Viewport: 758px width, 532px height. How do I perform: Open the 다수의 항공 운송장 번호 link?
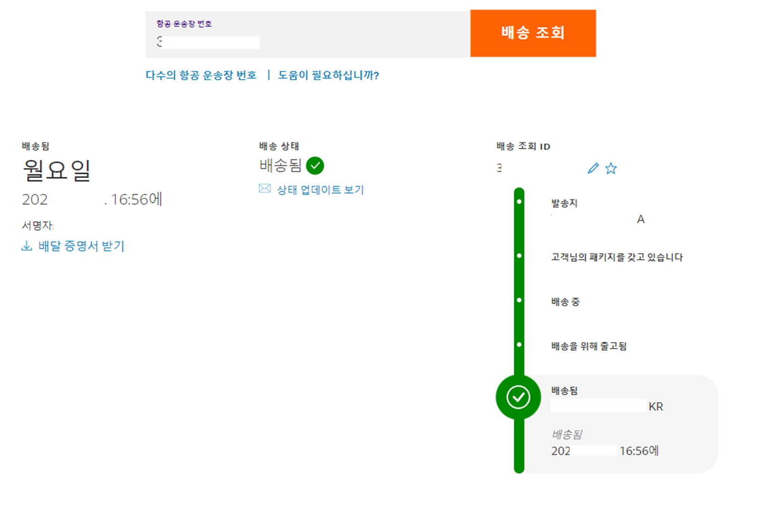click(x=201, y=75)
